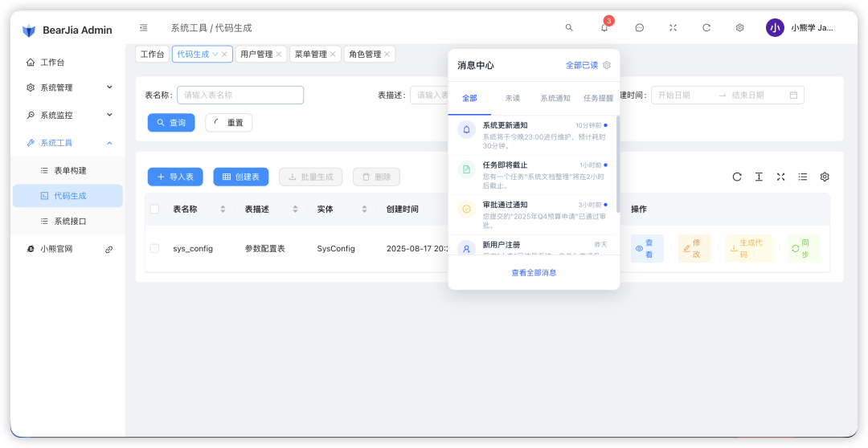
Task: Open the search icon in header
Action: (569, 27)
